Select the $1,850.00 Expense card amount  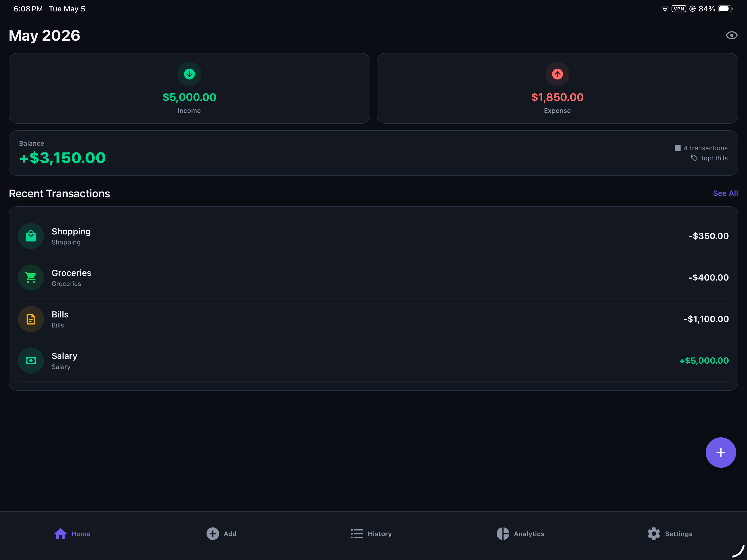(x=557, y=97)
